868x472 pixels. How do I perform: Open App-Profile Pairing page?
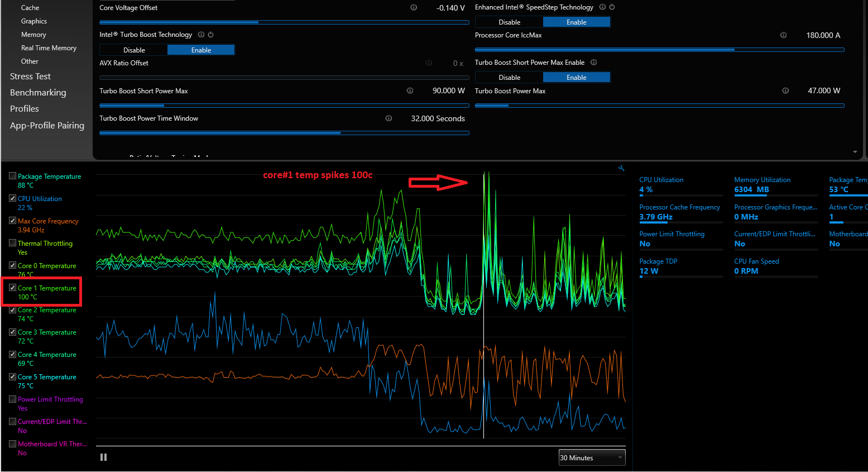point(47,126)
